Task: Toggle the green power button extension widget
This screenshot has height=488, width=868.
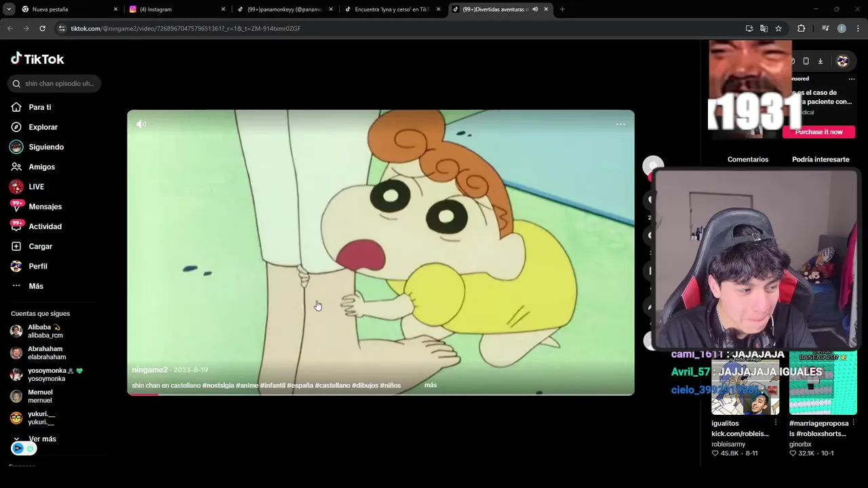Action: click(31, 449)
